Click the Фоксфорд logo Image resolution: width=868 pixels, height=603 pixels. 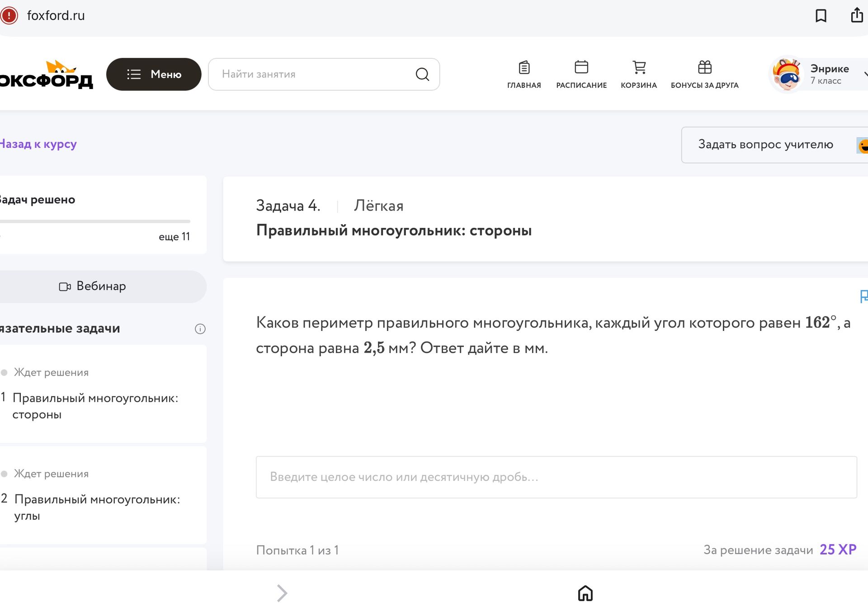pos(46,74)
